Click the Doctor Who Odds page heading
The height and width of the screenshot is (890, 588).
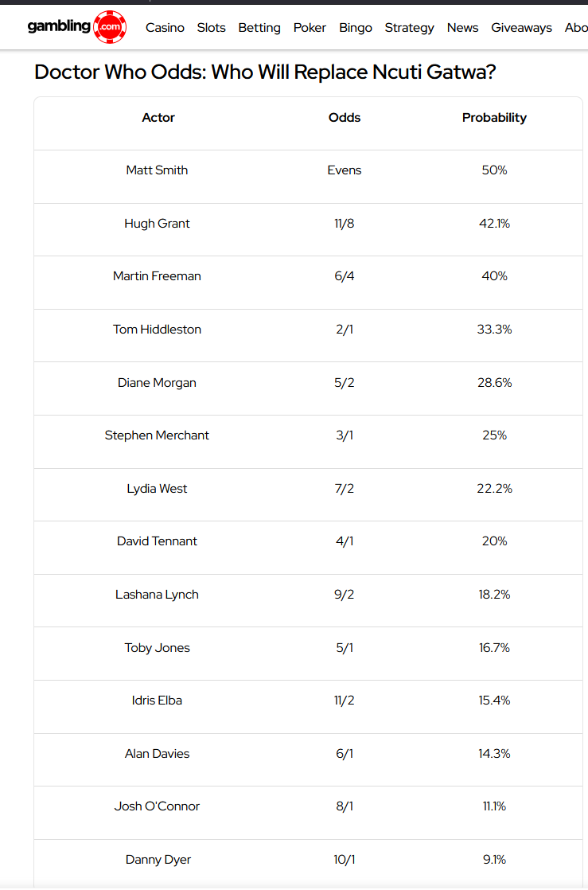265,72
